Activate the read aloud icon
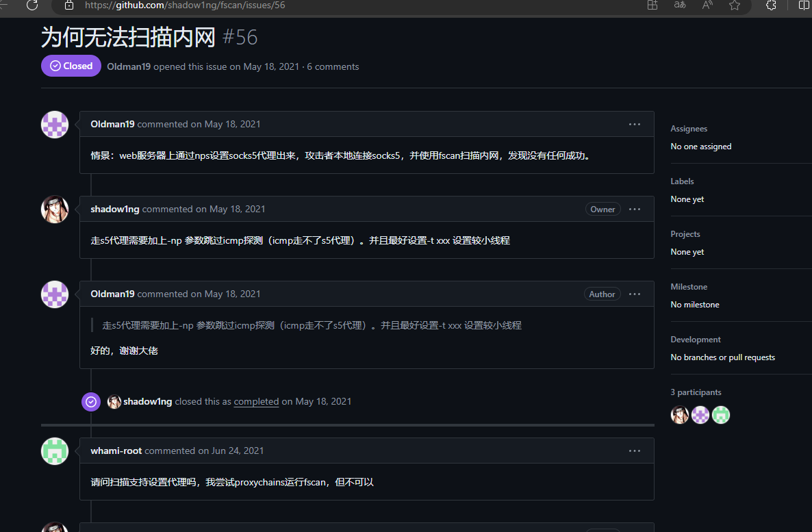 pyautogui.click(x=707, y=5)
